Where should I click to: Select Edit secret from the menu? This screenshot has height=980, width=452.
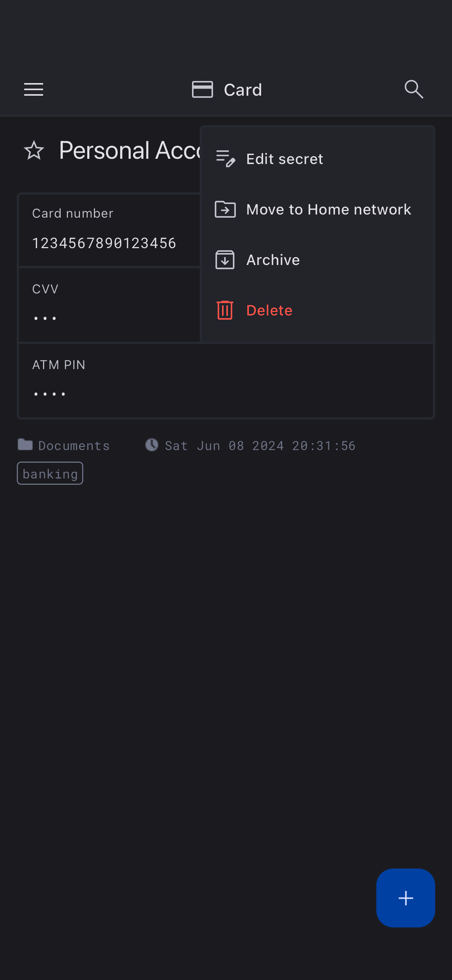(x=284, y=159)
